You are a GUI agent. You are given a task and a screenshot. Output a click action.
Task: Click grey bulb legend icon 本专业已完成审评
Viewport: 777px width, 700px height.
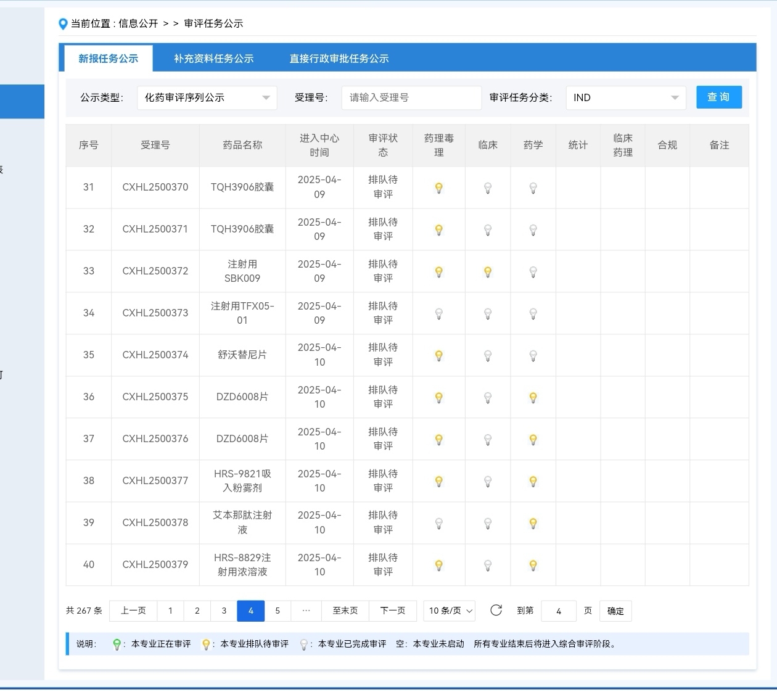point(303,644)
